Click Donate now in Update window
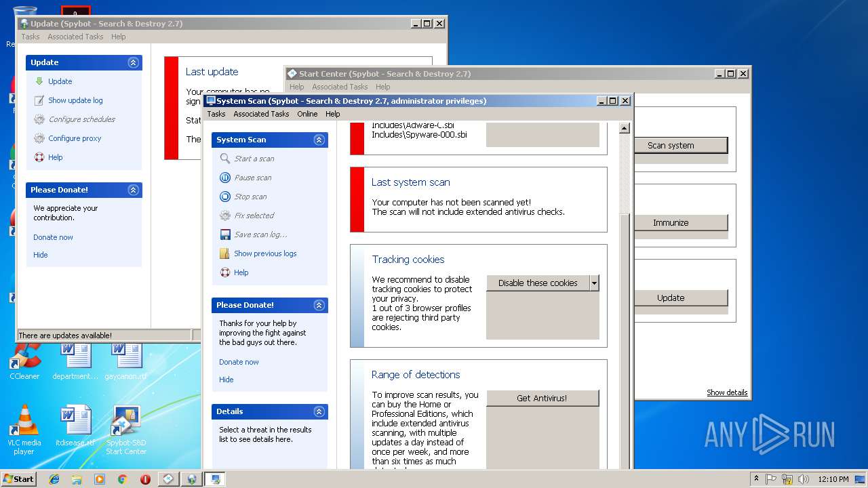The image size is (868, 488). tap(53, 237)
